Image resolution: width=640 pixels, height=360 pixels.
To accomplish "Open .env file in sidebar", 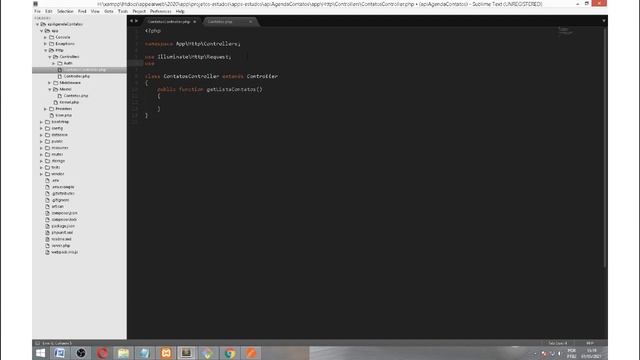I will (x=55, y=180).
